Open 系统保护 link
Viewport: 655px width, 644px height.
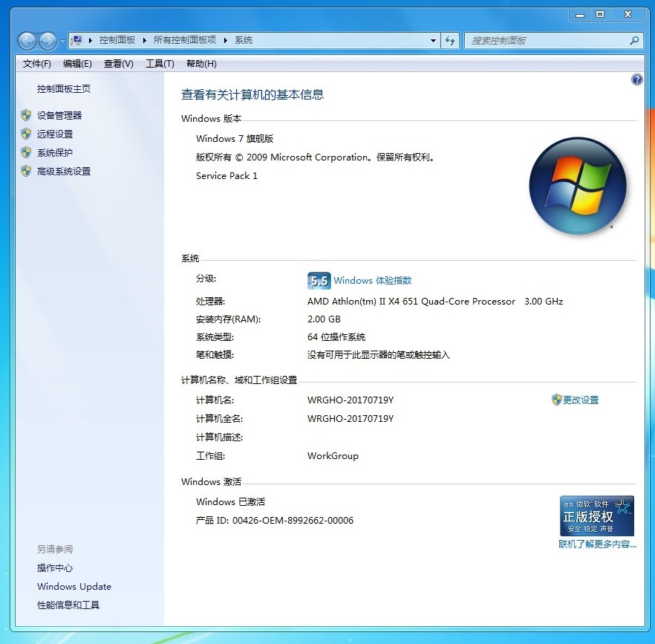pos(55,152)
